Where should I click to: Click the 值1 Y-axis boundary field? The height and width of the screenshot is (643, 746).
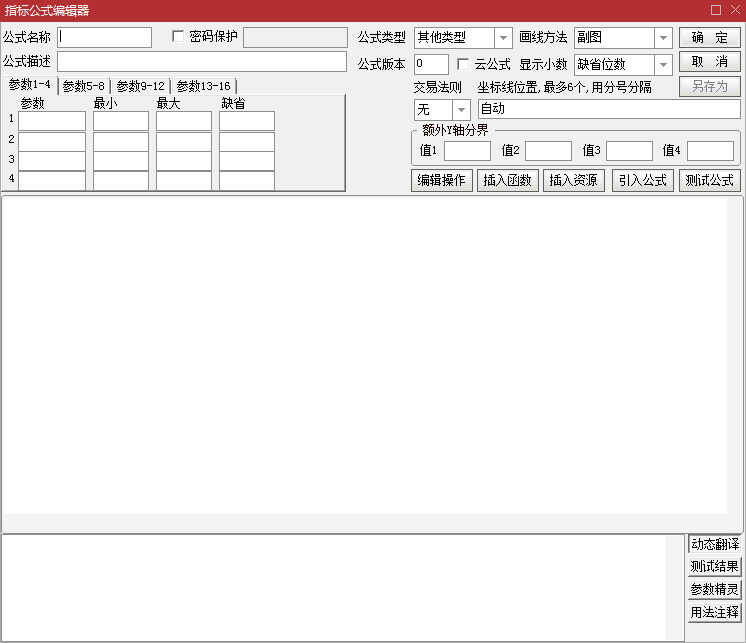click(467, 151)
